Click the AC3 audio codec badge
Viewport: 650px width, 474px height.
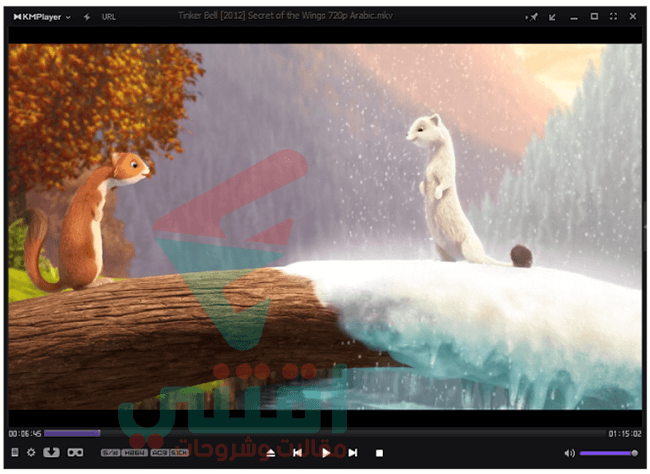tap(159, 453)
